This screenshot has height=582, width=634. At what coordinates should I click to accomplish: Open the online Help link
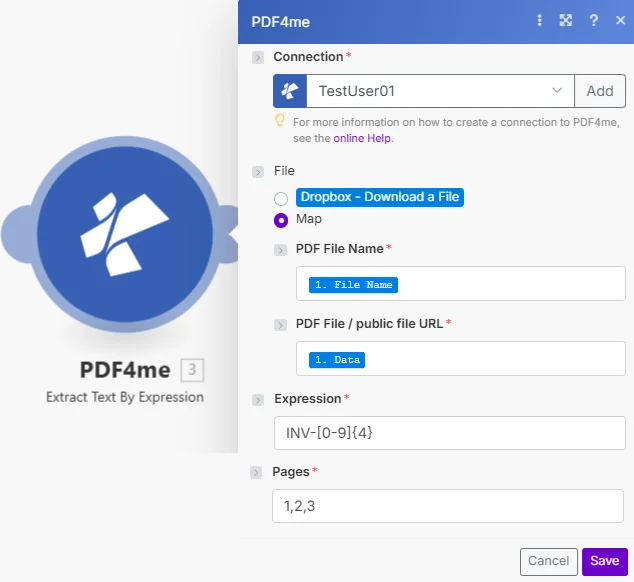point(362,138)
